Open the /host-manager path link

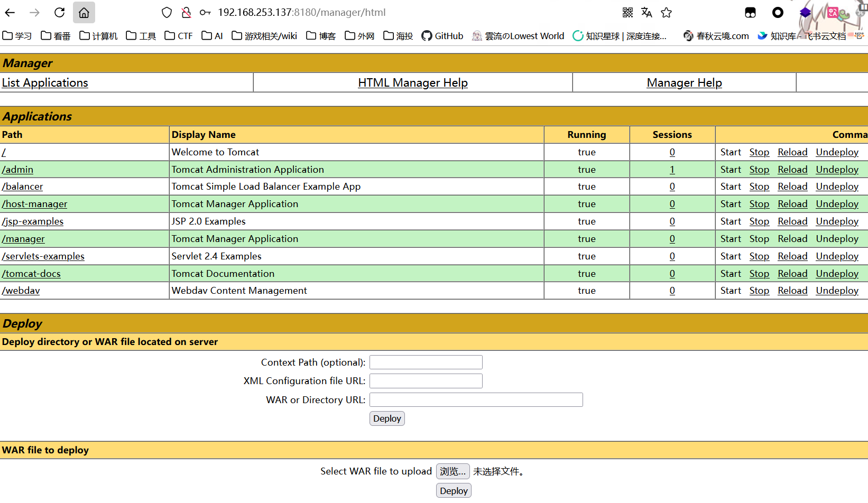[34, 204]
